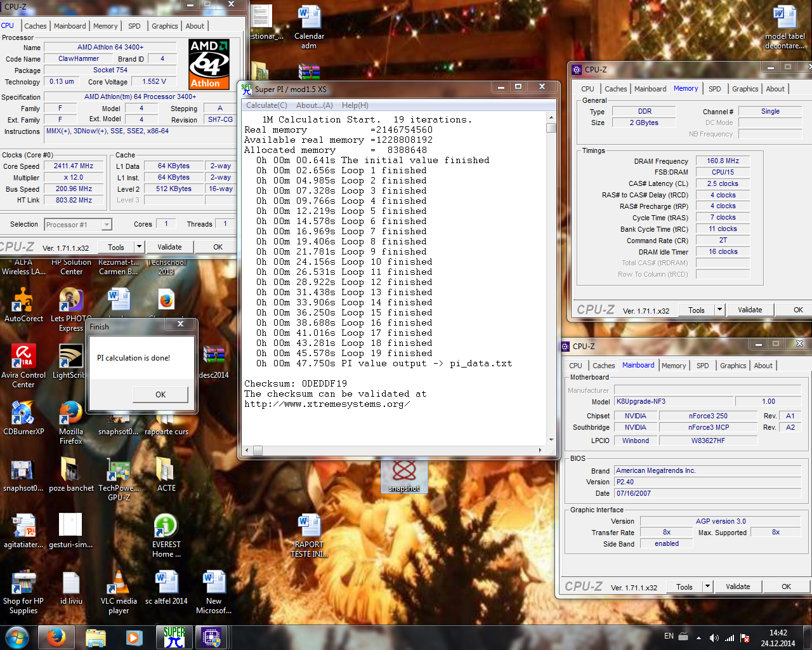Open the Windows Start menu

[16, 637]
